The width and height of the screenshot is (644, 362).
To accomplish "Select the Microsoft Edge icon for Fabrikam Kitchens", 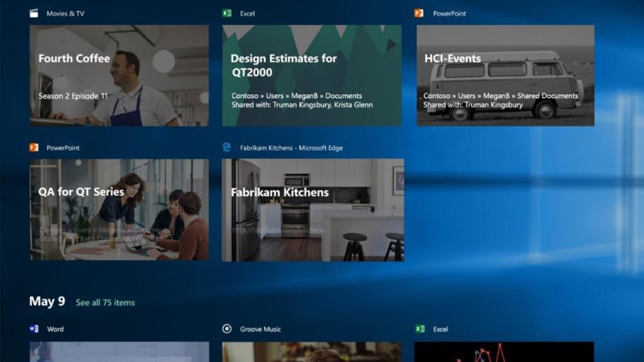I will (x=227, y=147).
